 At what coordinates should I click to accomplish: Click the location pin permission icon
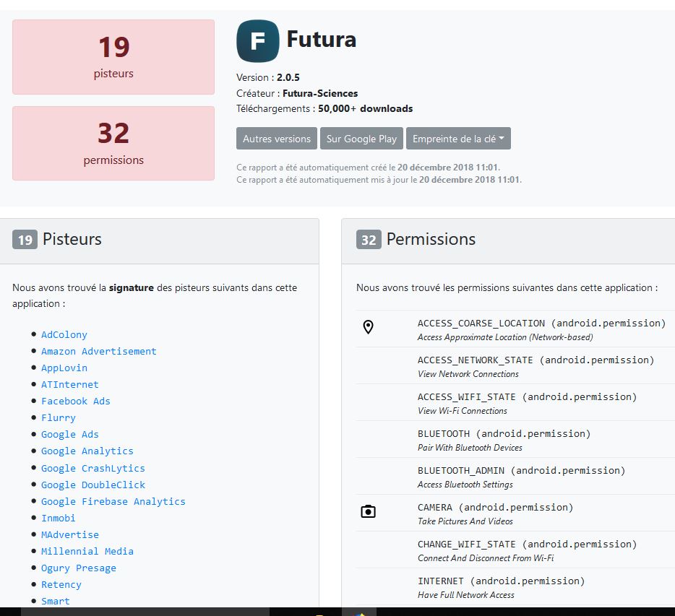[368, 328]
